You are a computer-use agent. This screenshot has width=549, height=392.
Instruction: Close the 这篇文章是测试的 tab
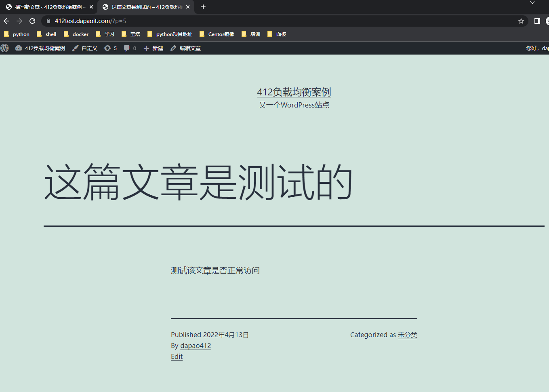(188, 7)
